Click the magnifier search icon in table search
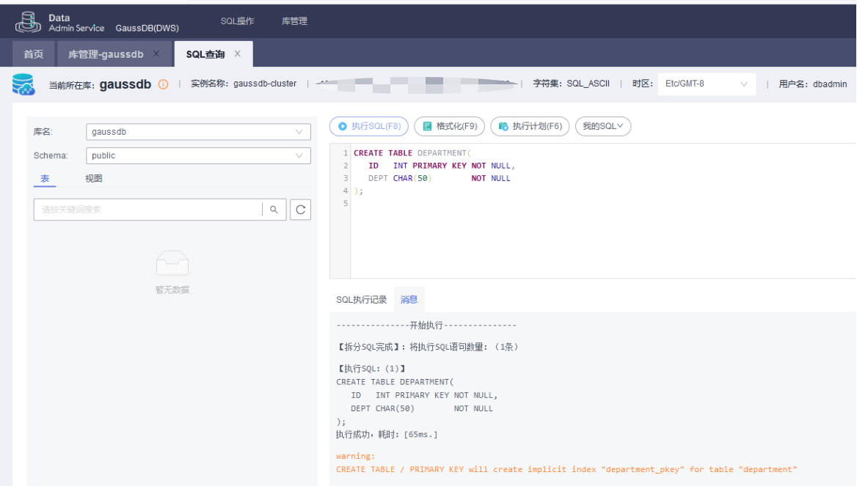 click(x=274, y=210)
